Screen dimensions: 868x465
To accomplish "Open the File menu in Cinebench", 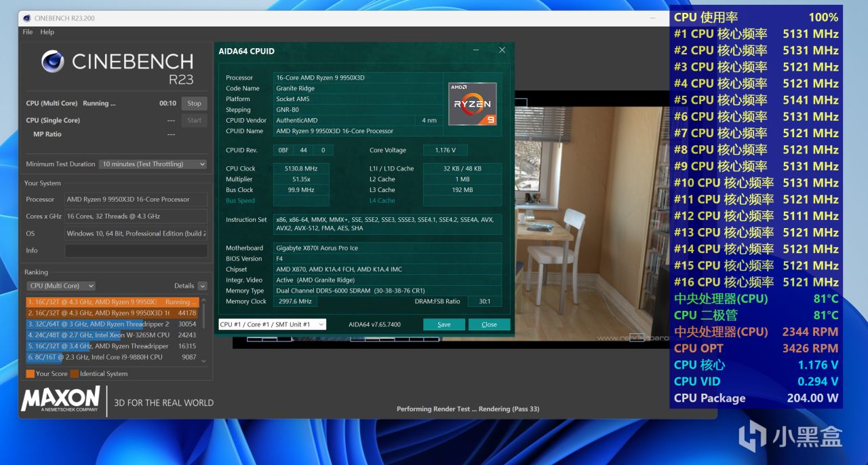I will click(28, 32).
